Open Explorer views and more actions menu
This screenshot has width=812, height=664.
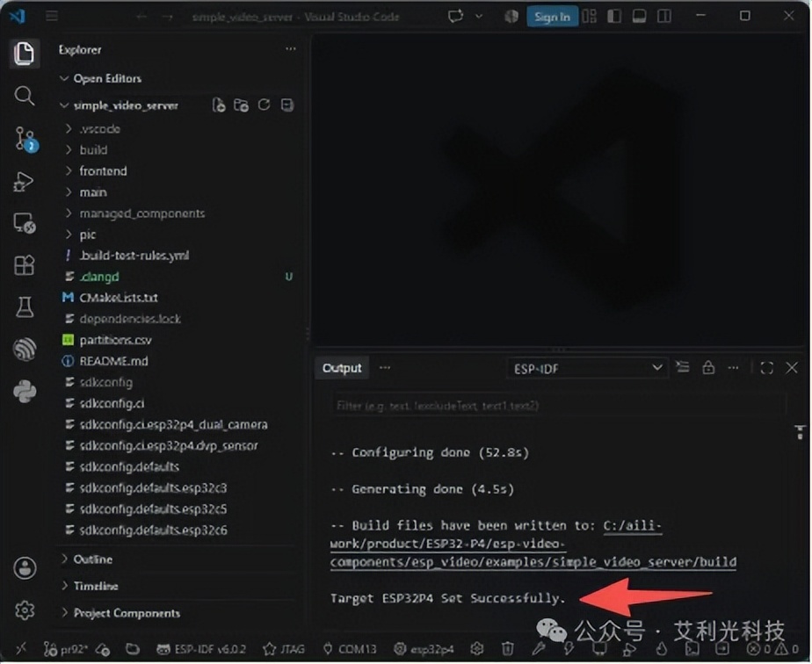(x=291, y=49)
